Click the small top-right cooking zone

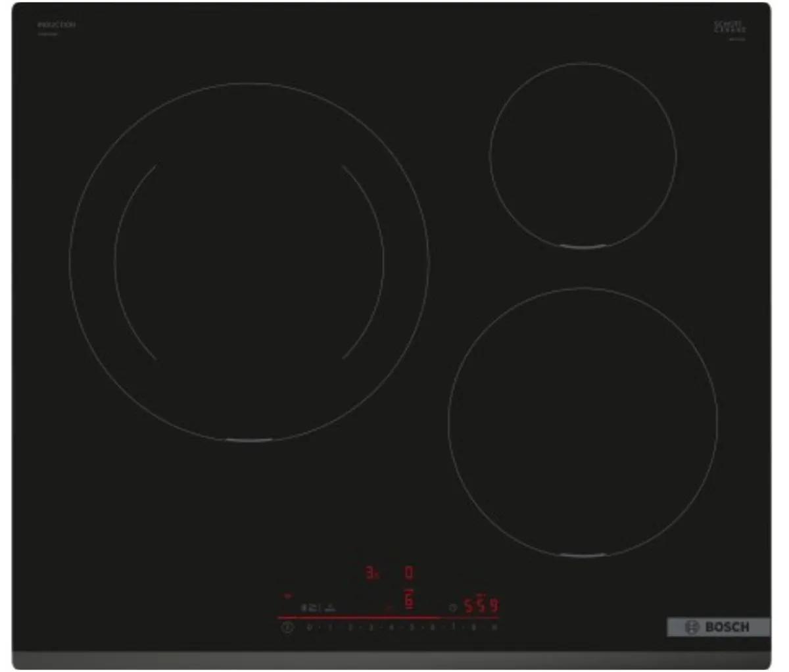pyautogui.click(x=583, y=156)
